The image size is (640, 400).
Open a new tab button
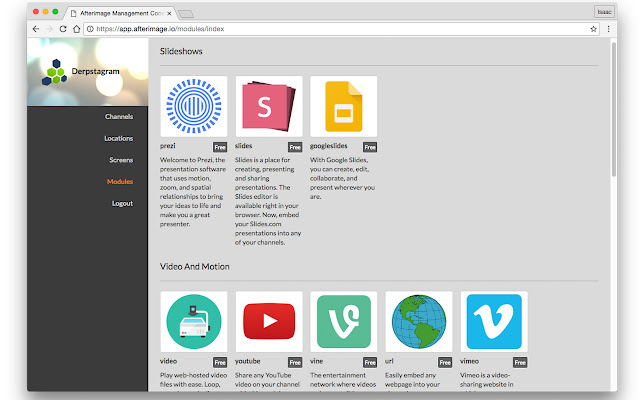tap(186, 14)
